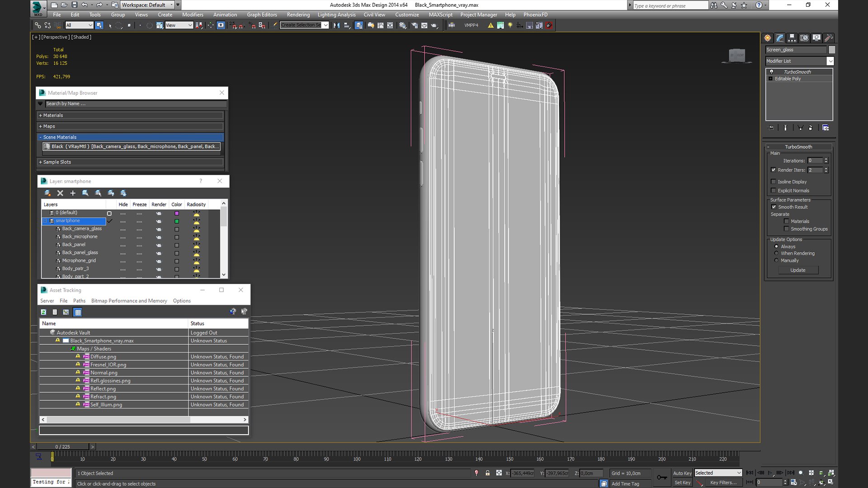Screen dimensions: 868x488
Task: Toggle the Auto Key button
Action: 682,473
